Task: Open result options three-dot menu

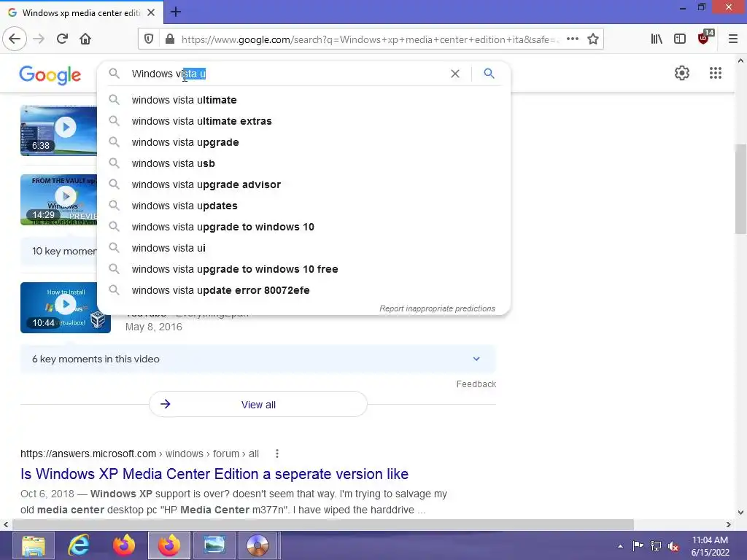Action: coord(276,454)
